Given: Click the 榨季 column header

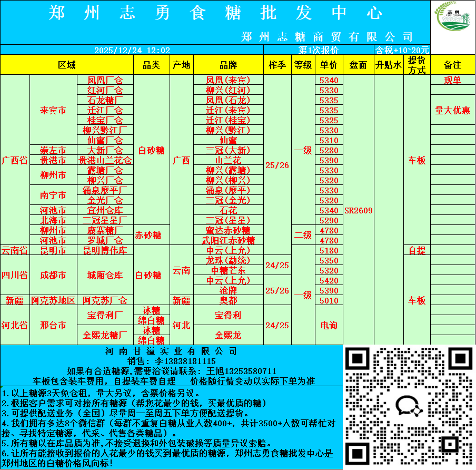Looking at the screenshot, I should pos(277,65).
